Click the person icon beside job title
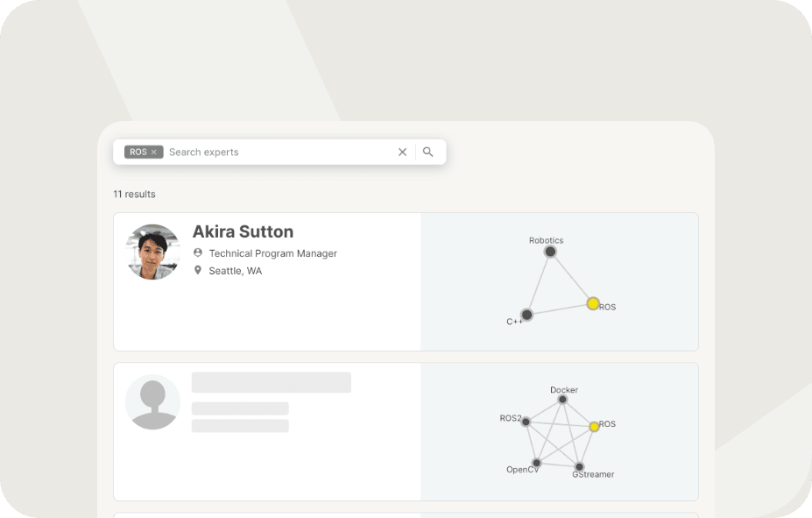 click(198, 253)
